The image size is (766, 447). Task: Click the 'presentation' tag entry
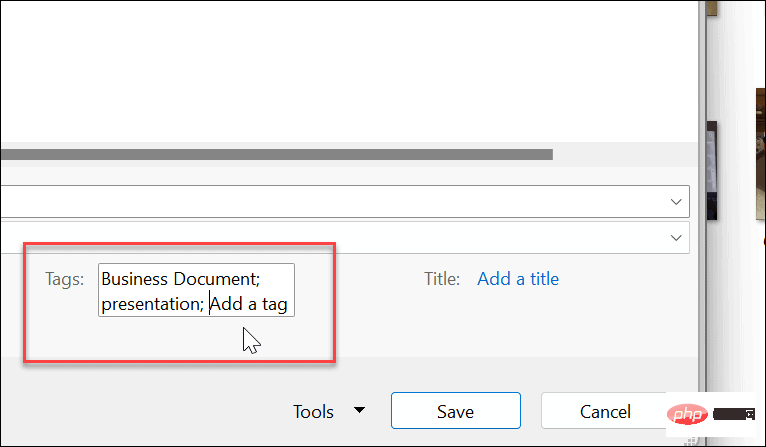(148, 304)
